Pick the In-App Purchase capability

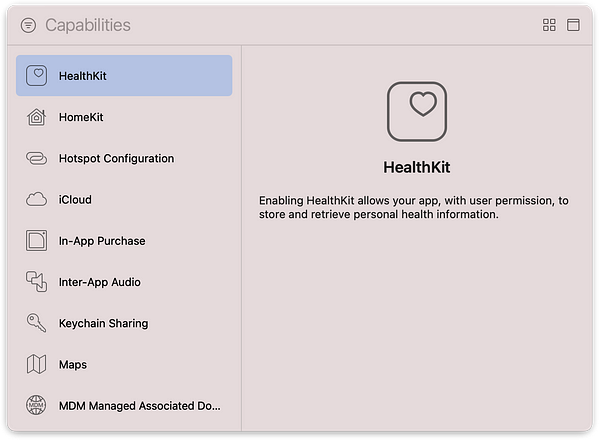click(124, 240)
